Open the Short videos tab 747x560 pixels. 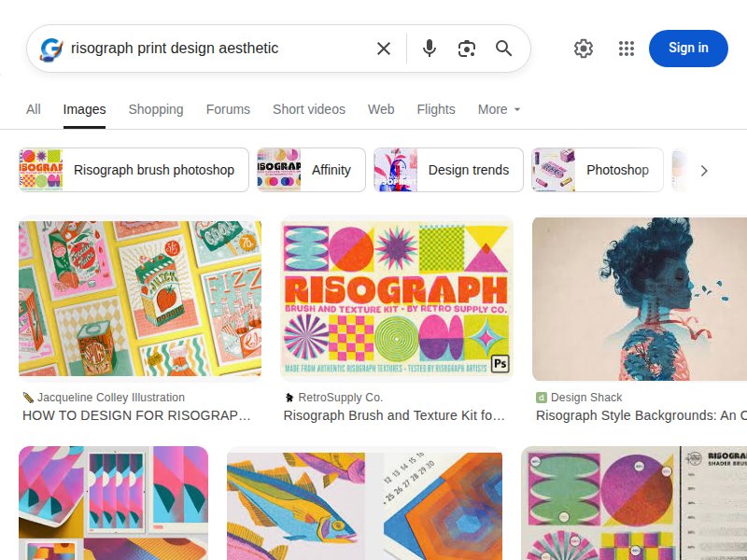click(x=309, y=109)
